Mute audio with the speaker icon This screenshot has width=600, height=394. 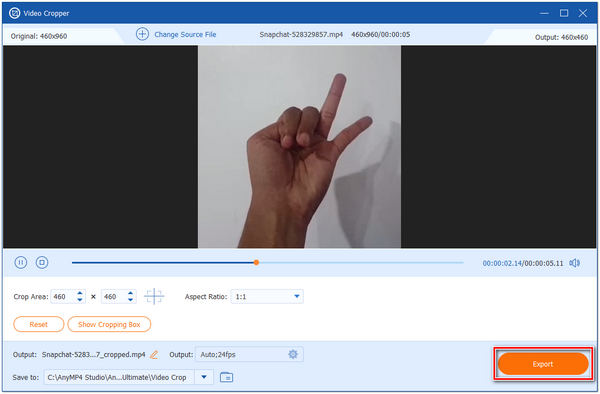pos(574,263)
